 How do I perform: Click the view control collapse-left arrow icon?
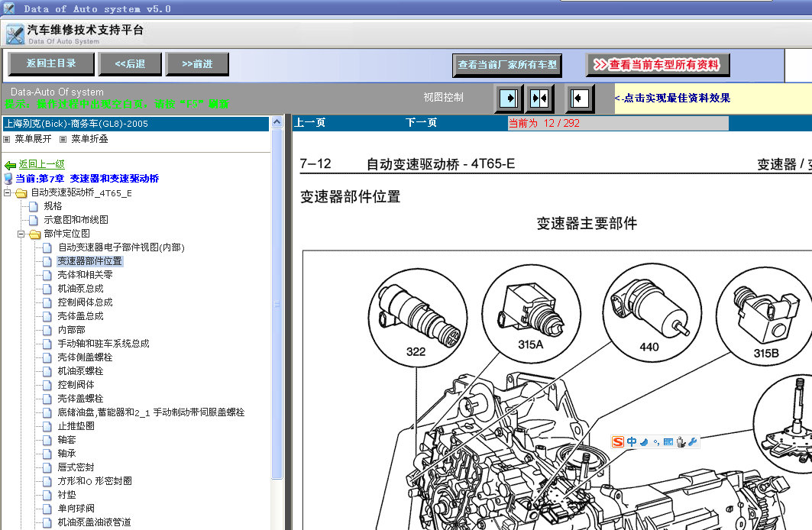579,99
